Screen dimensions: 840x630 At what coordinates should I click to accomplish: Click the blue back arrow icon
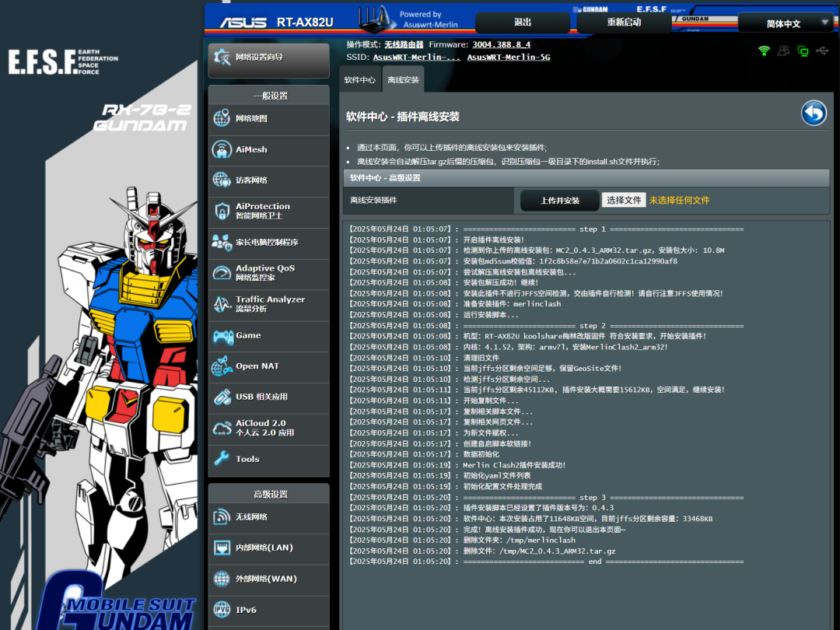click(814, 114)
